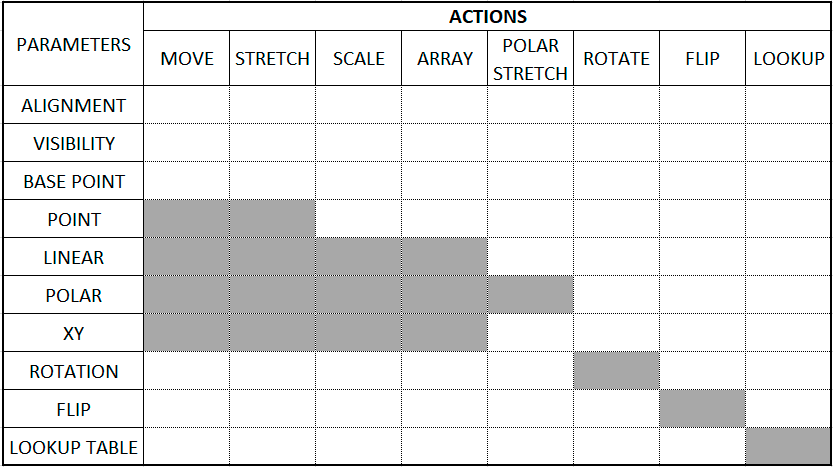Screen dimensions: 833x467
Task: Select the PARAMETERS header cell
Action: click(73, 44)
